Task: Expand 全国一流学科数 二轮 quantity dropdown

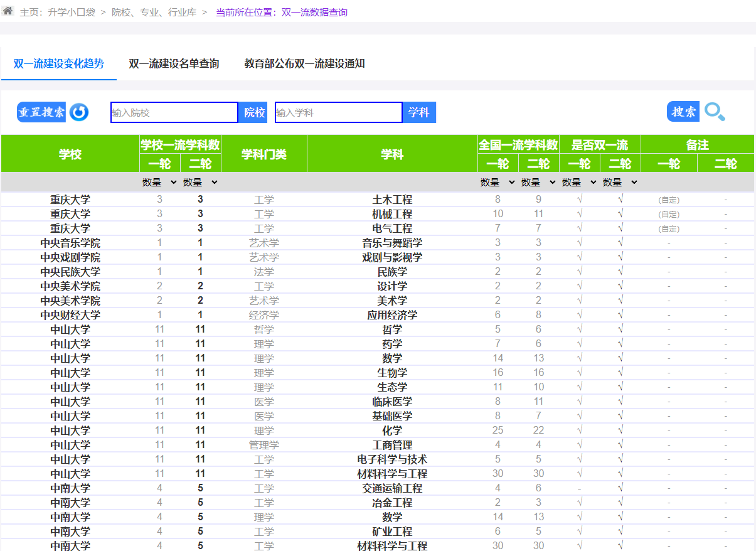Action: click(x=539, y=183)
